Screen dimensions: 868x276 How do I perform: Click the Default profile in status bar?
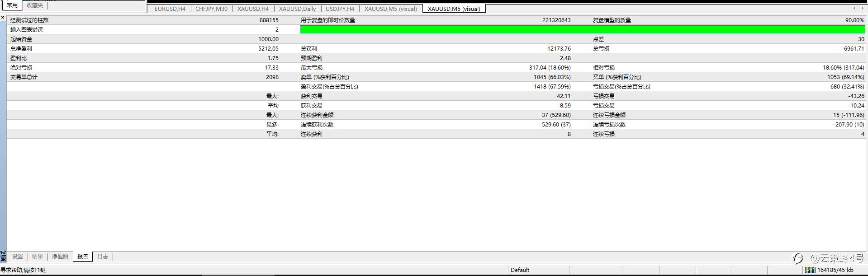point(520,270)
